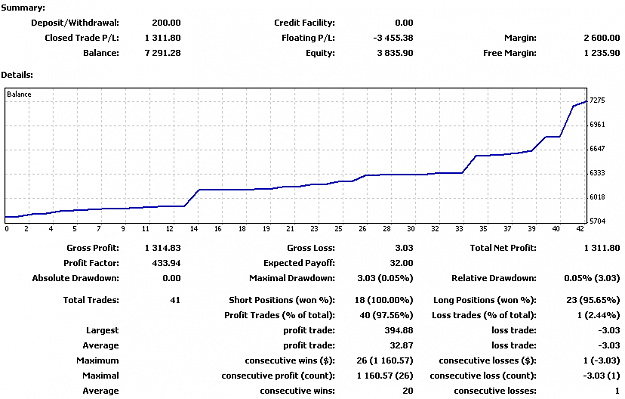Click the Total Trades label
This screenshot has height=399, width=625.
91,300
